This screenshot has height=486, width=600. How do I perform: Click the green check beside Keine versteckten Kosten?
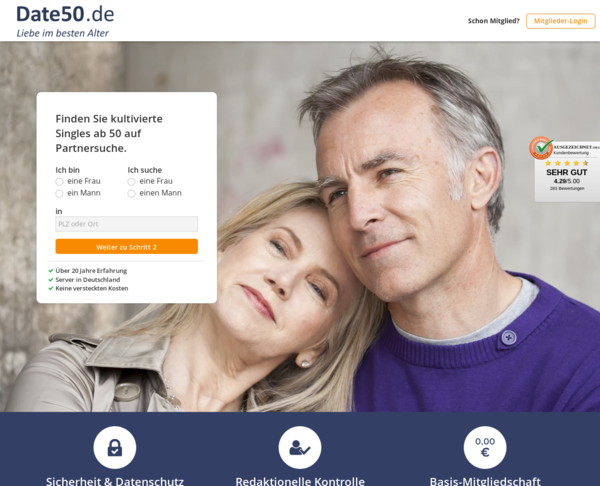51,289
